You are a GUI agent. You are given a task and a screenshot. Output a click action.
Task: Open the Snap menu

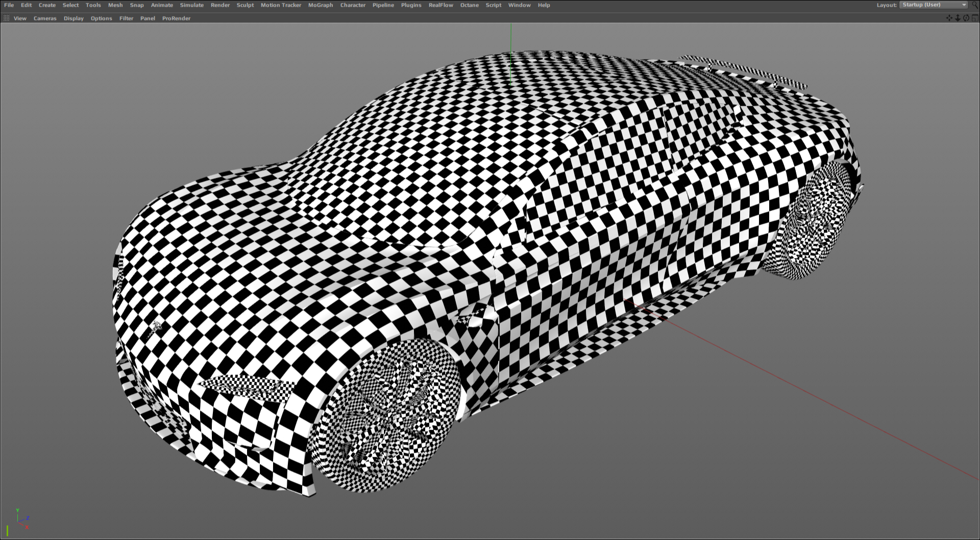pos(137,5)
